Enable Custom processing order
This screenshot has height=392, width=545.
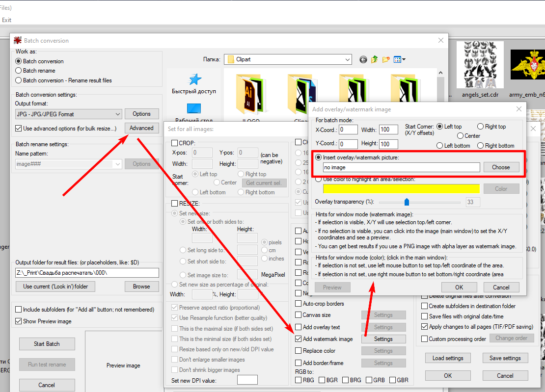click(424, 339)
